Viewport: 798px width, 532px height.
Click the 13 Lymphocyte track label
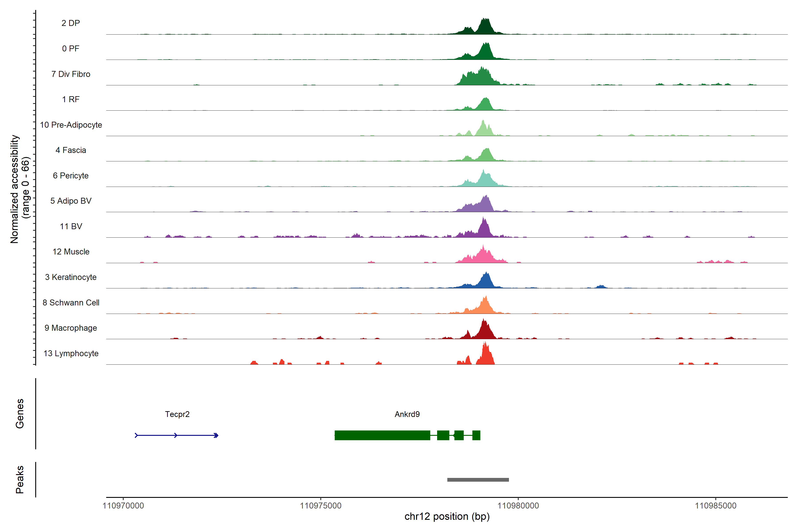[71, 353]
